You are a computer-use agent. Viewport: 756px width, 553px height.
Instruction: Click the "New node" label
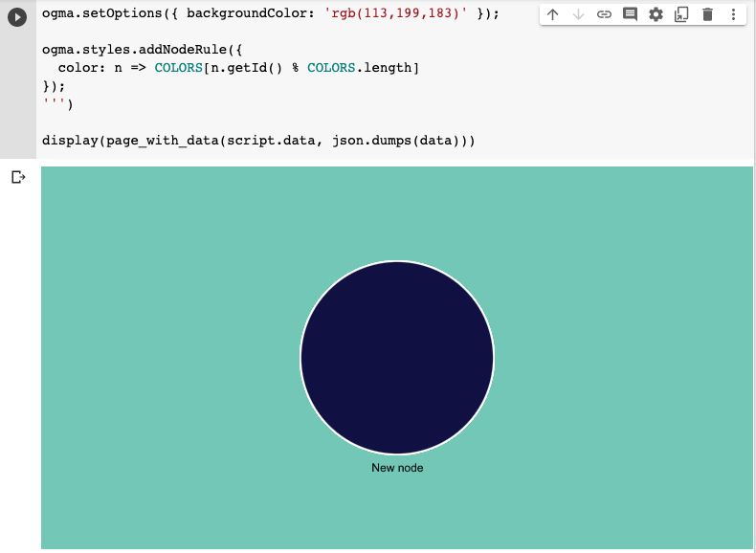point(397,468)
